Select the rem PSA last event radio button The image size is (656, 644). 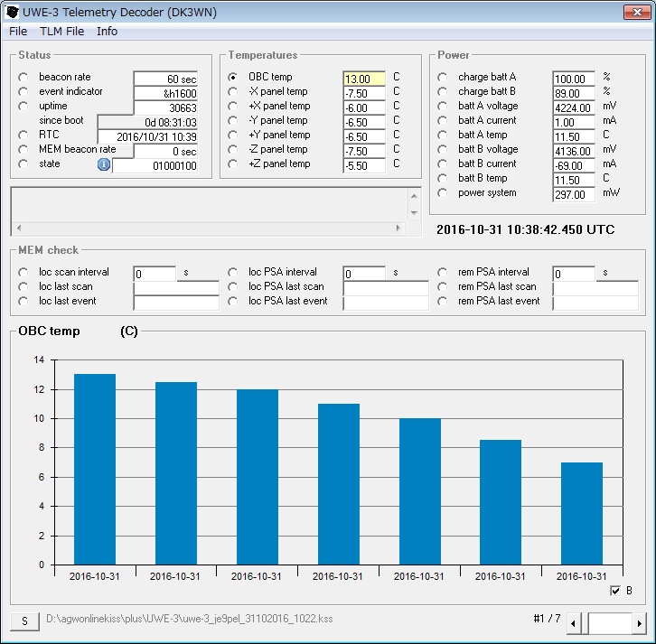[x=442, y=302]
